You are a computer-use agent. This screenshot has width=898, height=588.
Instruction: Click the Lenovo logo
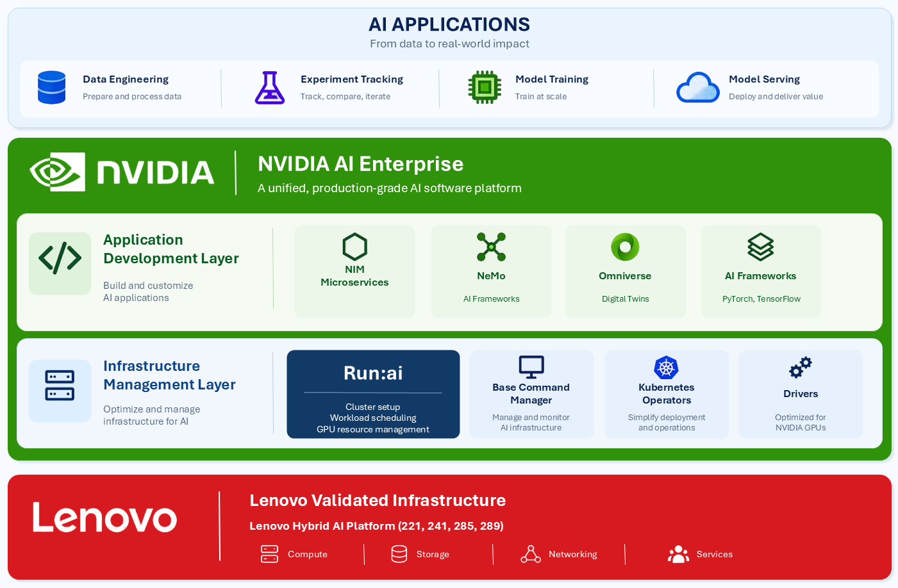click(x=104, y=517)
